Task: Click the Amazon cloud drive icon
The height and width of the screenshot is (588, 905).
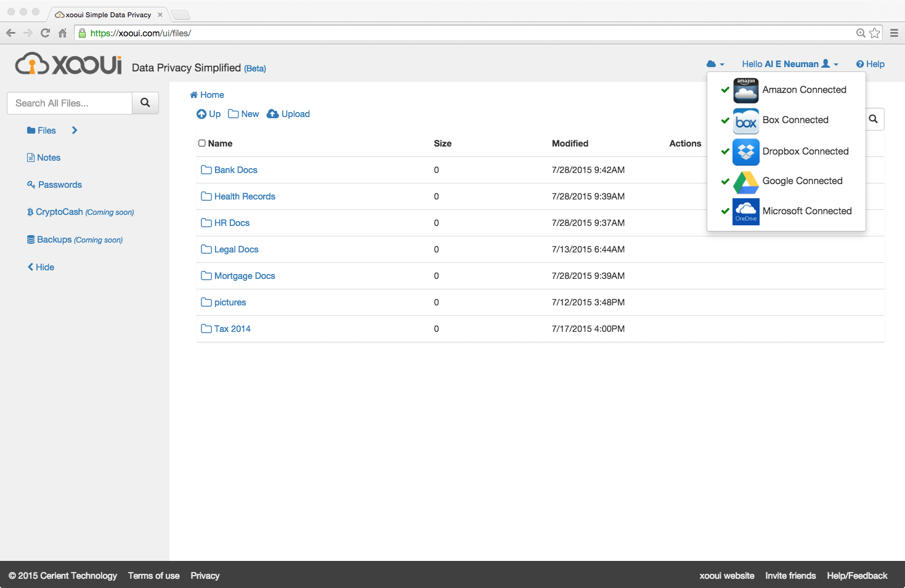Action: [746, 91]
